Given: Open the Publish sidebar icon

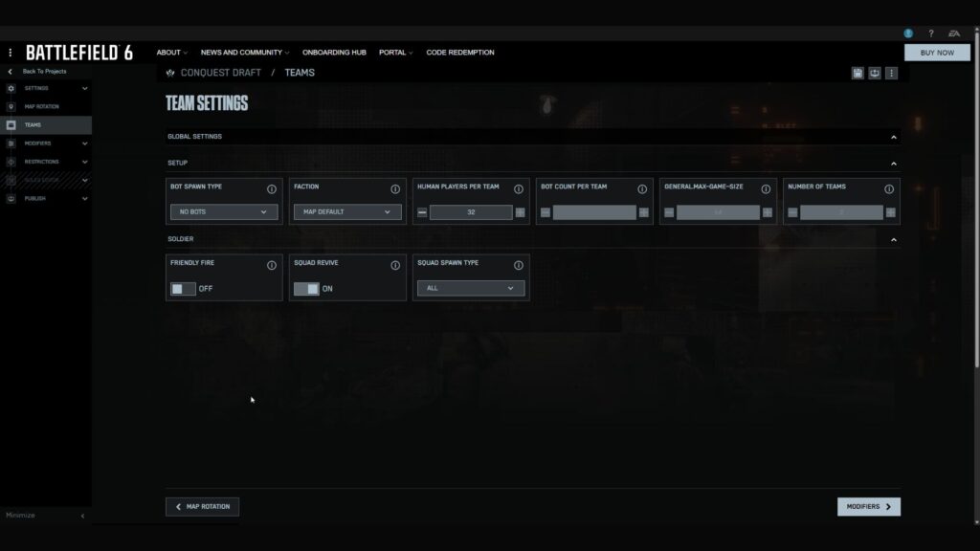Looking at the screenshot, I should click(11, 198).
